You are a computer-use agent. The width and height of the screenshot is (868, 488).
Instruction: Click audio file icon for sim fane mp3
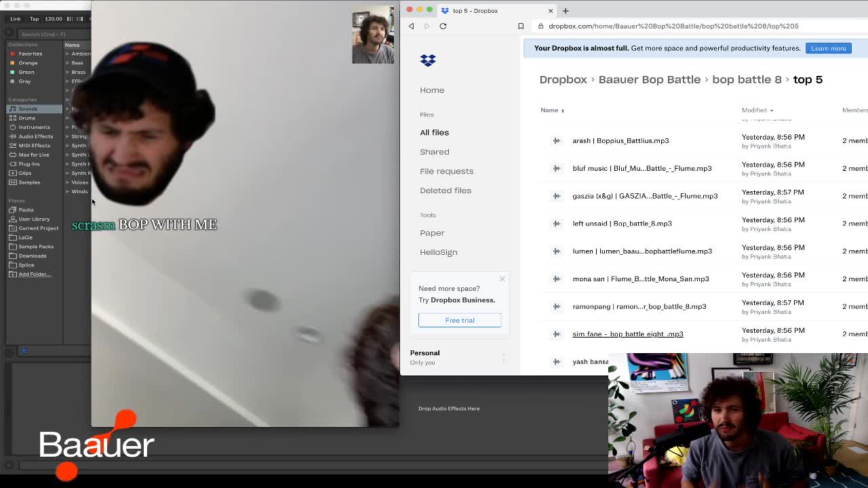[x=557, y=334]
